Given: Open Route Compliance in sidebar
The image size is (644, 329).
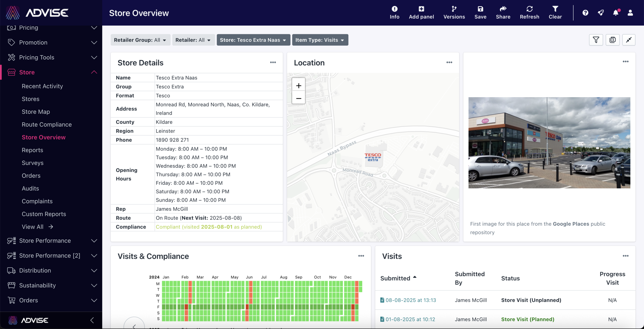Looking at the screenshot, I should (47, 125).
